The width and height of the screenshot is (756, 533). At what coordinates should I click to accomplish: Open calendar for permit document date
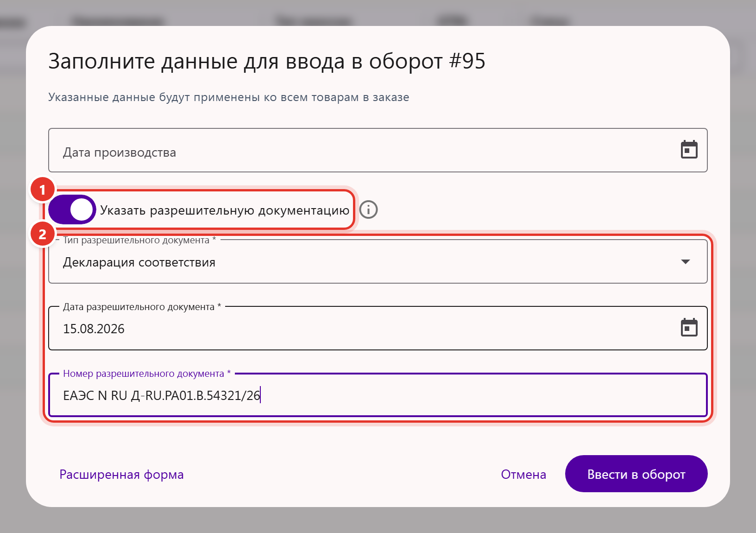tap(689, 328)
